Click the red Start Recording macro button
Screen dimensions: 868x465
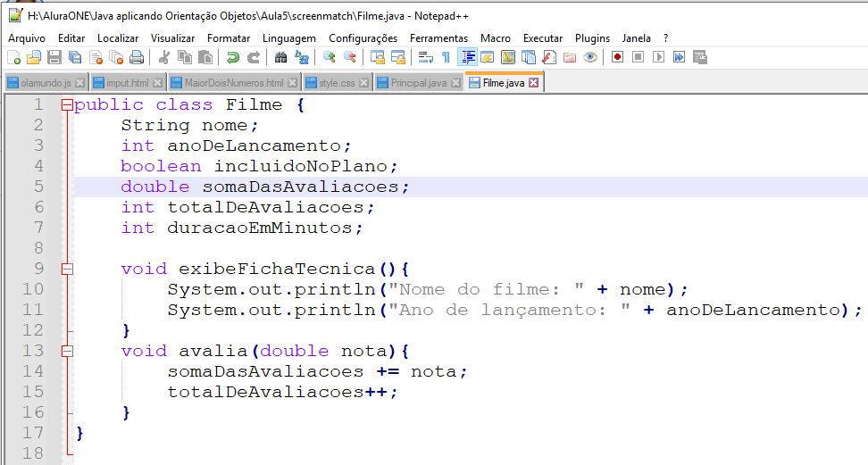coord(617,57)
